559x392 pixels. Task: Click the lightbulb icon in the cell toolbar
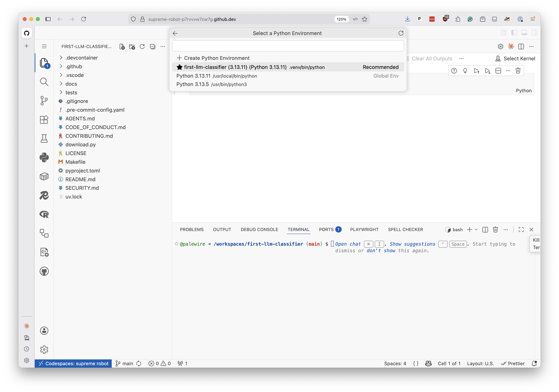coord(465,71)
